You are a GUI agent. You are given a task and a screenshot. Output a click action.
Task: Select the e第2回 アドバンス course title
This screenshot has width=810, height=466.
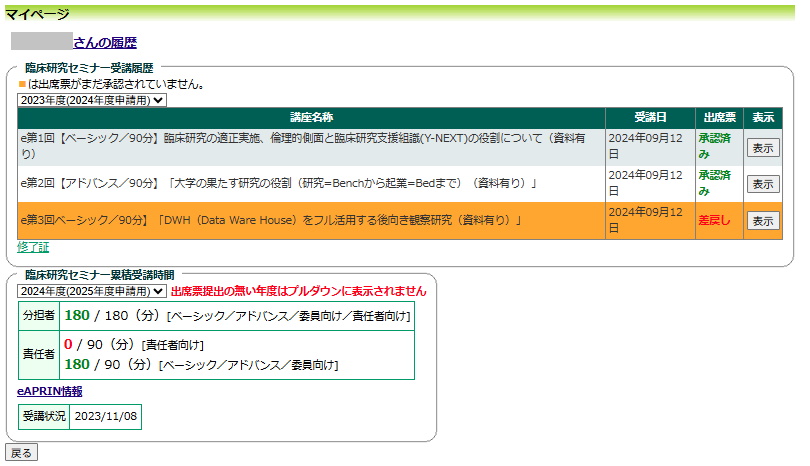click(280, 184)
